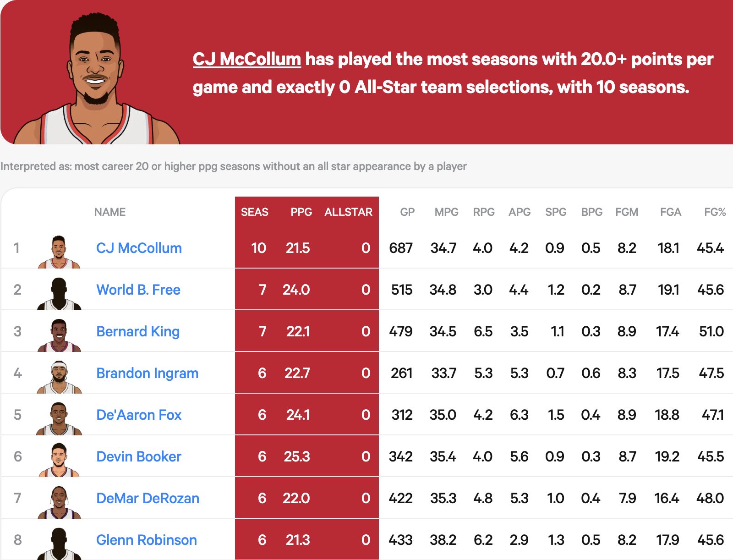Sort the table by the PPG column
Image resolution: width=733 pixels, height=560 pixels.
coord(301,212)
